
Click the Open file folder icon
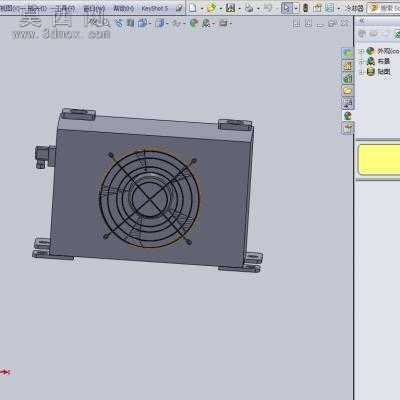click(211, 7)
